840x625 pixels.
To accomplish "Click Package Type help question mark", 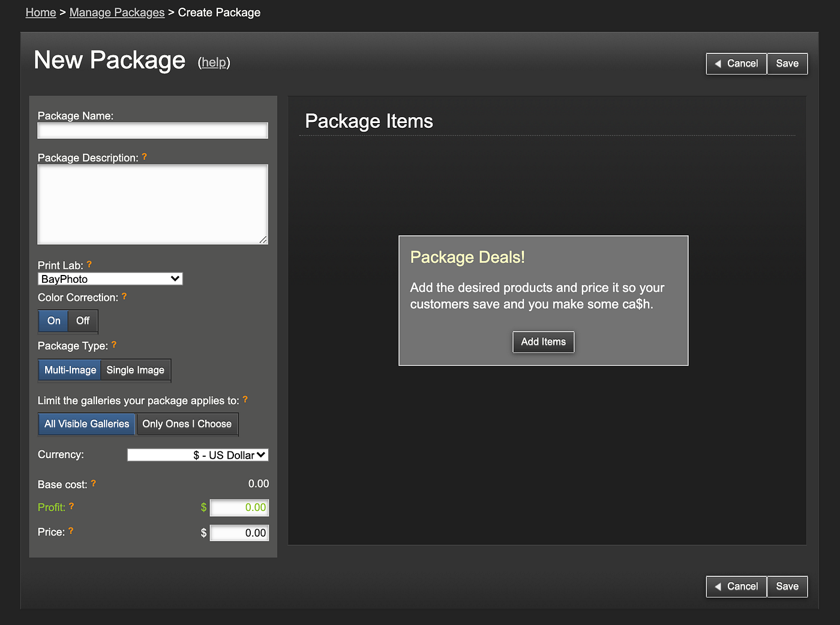I will (x=114, y=345).
